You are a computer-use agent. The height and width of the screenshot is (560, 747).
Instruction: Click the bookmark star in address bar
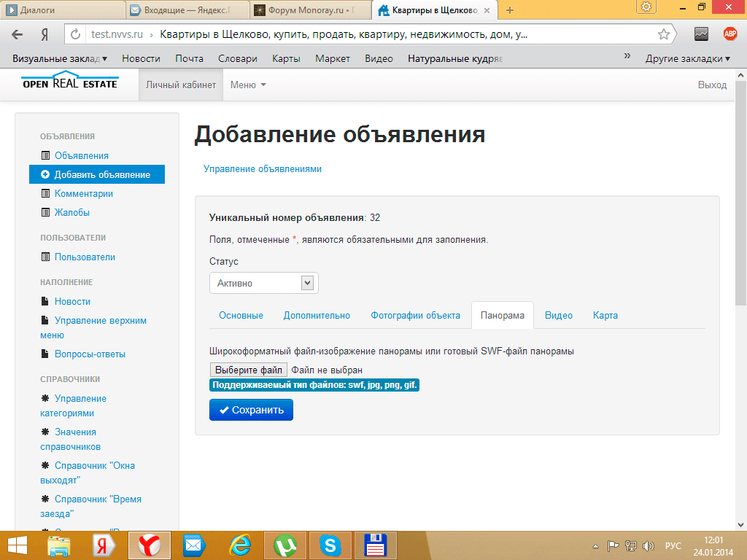pyautogui.click(x=664, y=34)
